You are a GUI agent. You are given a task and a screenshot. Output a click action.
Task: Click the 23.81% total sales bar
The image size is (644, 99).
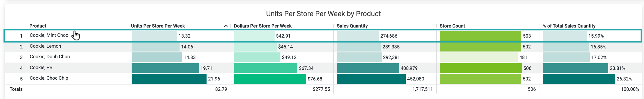(576, 68)
